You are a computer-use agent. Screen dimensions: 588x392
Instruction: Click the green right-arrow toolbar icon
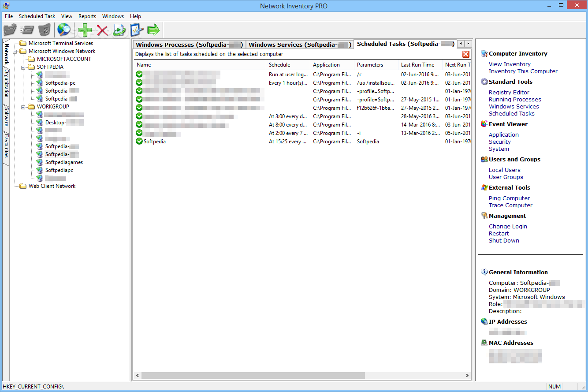coord(153,30)
